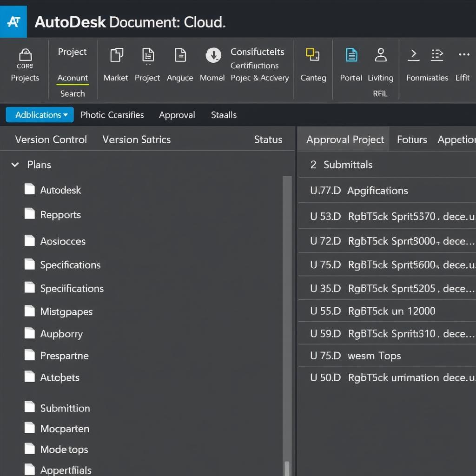Viewport: 476px width, 476px height.
Task: Select the U 35.D Sprit5205 row
Action: click(387, 288)
